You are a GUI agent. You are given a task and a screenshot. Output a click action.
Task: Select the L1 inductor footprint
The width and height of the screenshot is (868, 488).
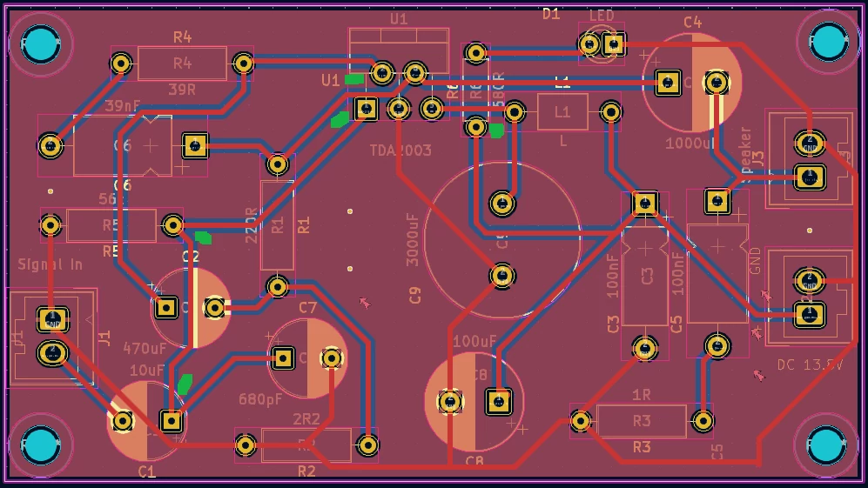[562, 111]
